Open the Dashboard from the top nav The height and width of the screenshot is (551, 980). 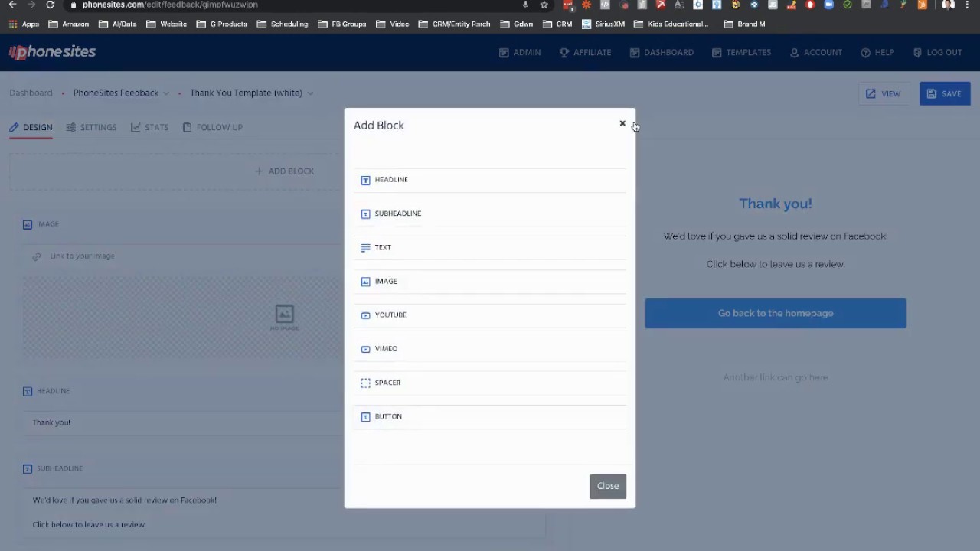[661, 52]
